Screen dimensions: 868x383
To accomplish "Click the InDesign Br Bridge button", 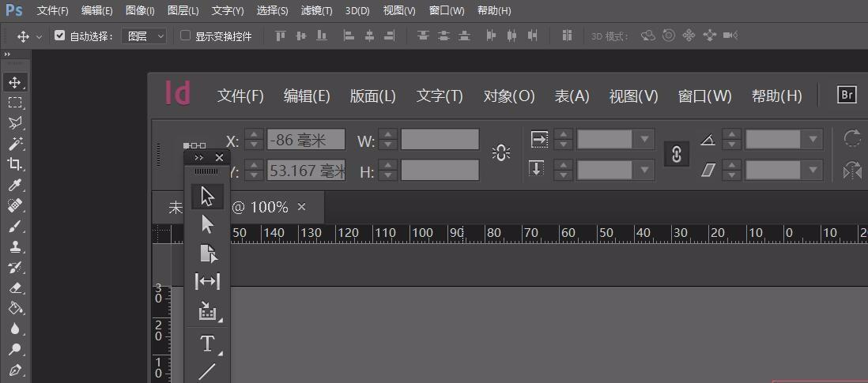I will [847, 95].
